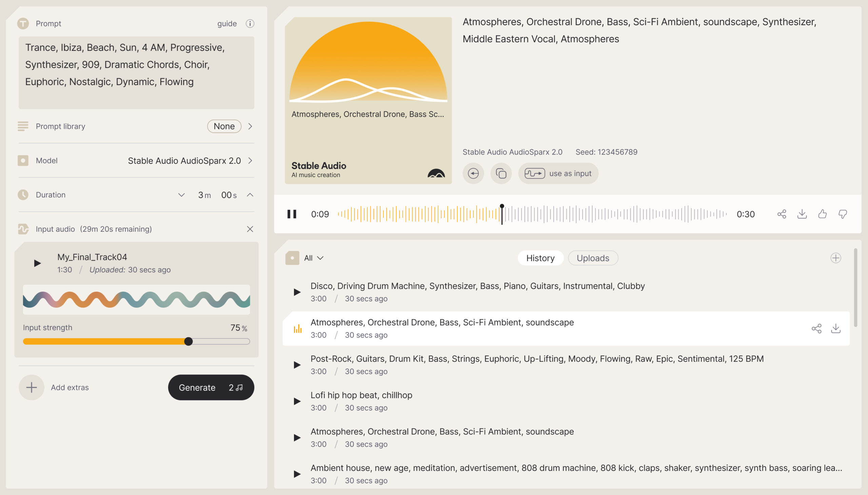
Task: Pause the currently playing track
Action: point(292,214)
